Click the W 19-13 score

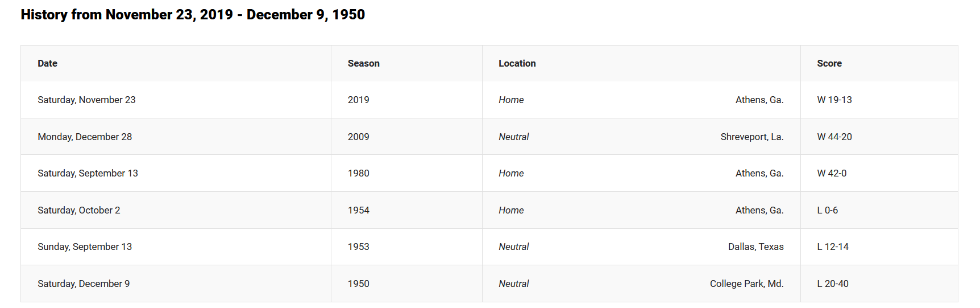(834, 100)
